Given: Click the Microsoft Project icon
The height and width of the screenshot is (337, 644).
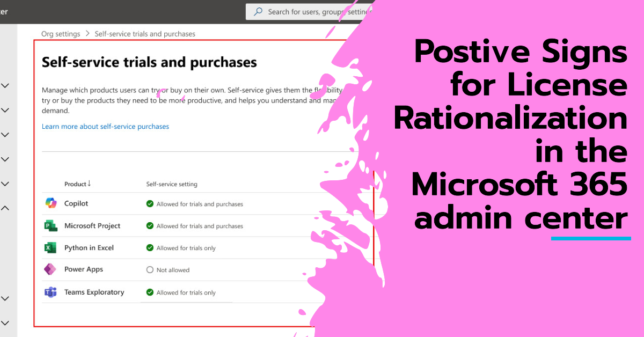Looking at the screenshot, I should 50,226.
